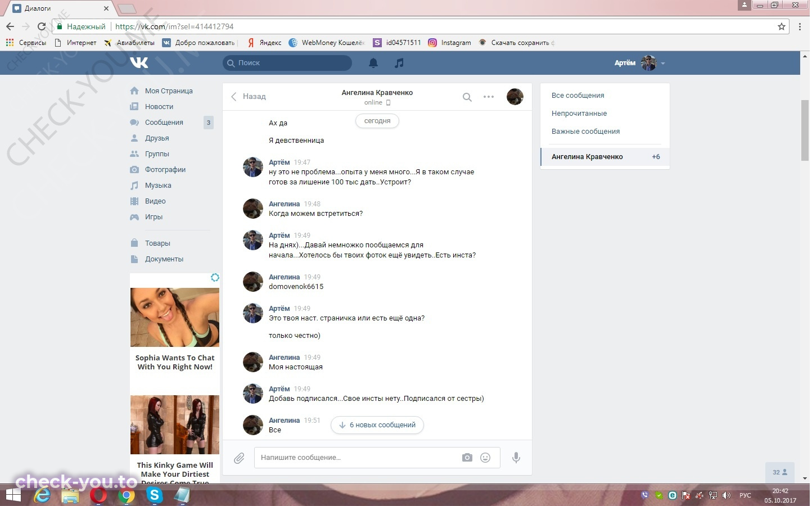
Task: Click the ad settings circle icon above ads
Action: (215, 278)
